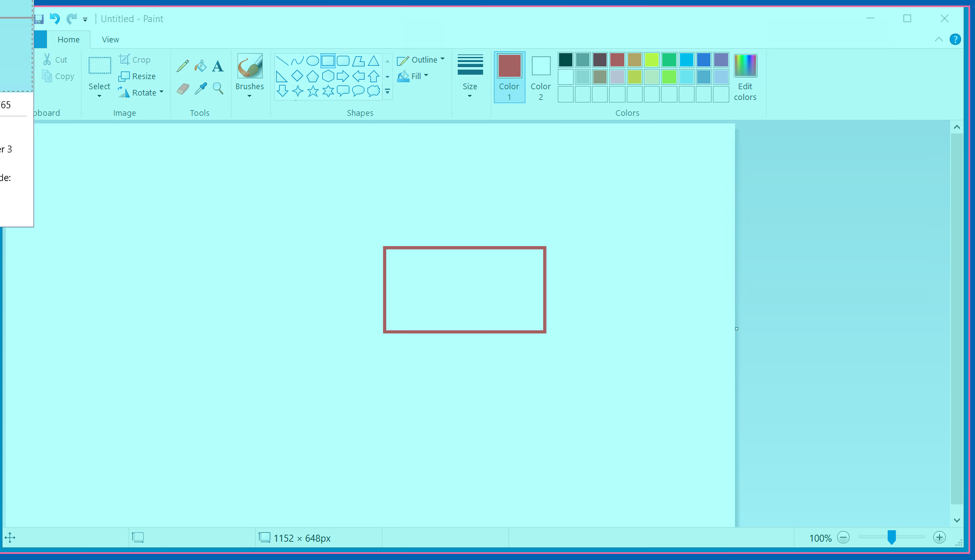Viewport: 975px width, 560px height.
Task: Pick the black color swatch
Action: (x=566, y=60)
